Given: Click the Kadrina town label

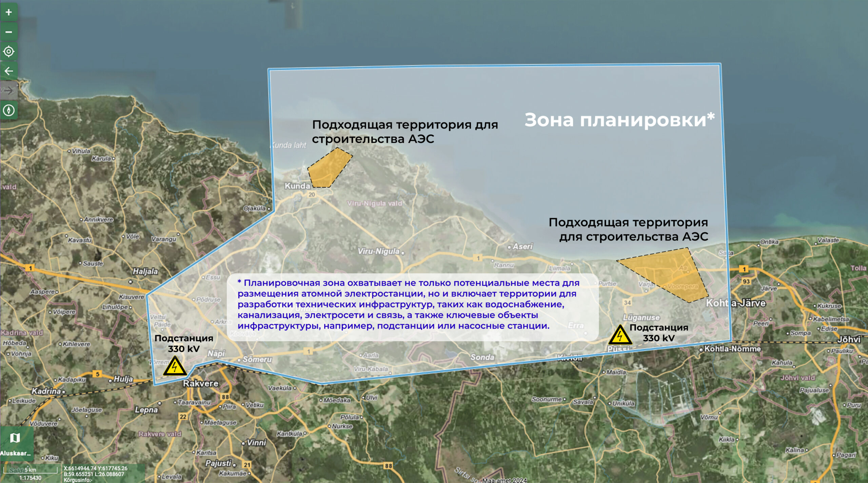Looking at the screenshot, I should (46, 391).
